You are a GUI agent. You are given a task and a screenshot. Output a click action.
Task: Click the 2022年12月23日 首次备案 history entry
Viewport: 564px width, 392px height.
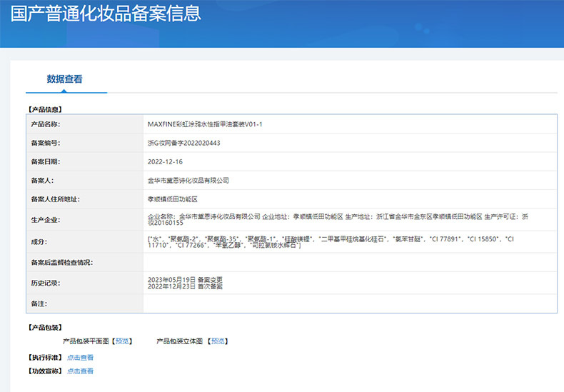coord(185,286)
